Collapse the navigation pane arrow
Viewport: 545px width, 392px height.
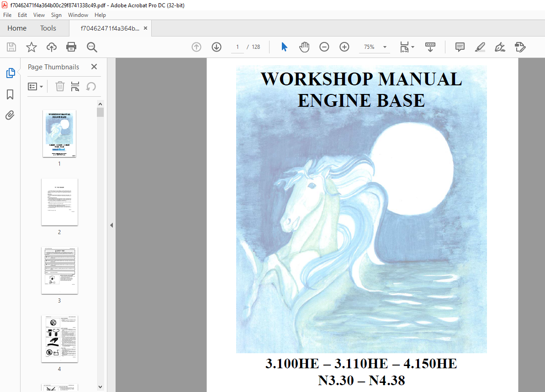pyautogui.click(x=111, y=225)
